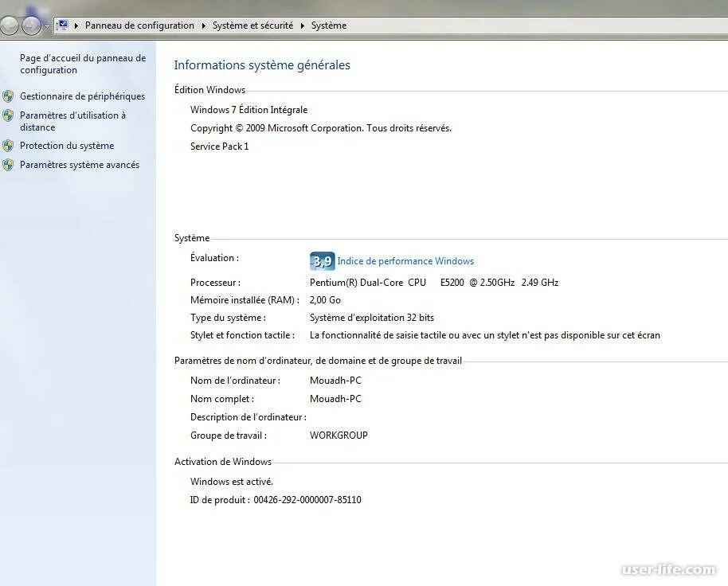Select RAM value 2,00 Go
This screenshot has height=586, width=728.
(325, 300)
